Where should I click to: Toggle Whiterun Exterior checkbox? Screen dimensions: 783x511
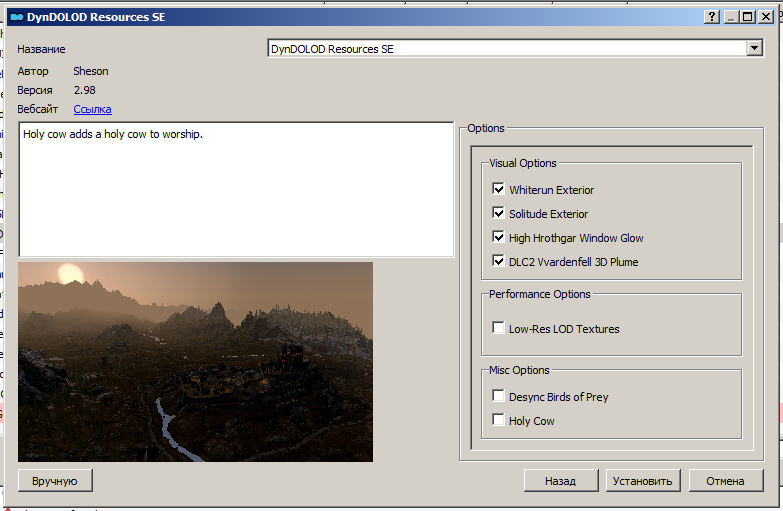point(498,189)
